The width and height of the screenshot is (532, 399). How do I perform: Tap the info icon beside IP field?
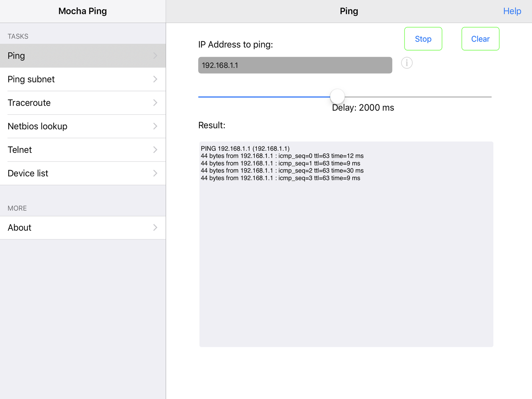click(x=407, y=63)
